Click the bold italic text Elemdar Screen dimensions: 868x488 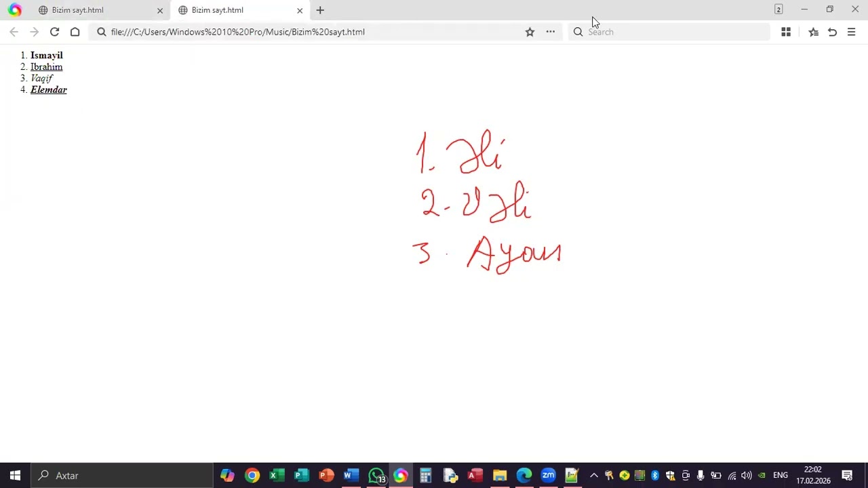coord(49,89)
